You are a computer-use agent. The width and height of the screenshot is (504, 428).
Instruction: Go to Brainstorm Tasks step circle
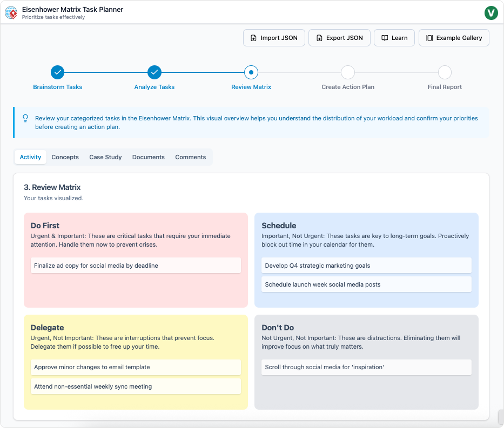57,72
